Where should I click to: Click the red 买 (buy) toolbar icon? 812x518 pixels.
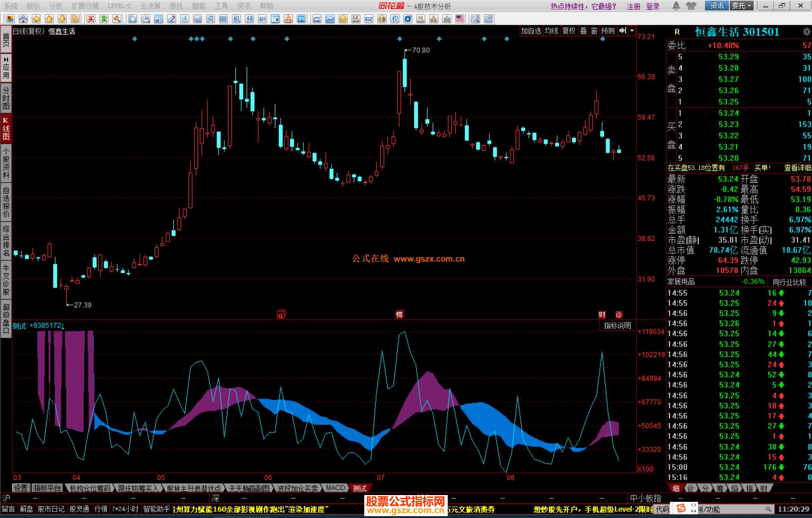point(91,19)
